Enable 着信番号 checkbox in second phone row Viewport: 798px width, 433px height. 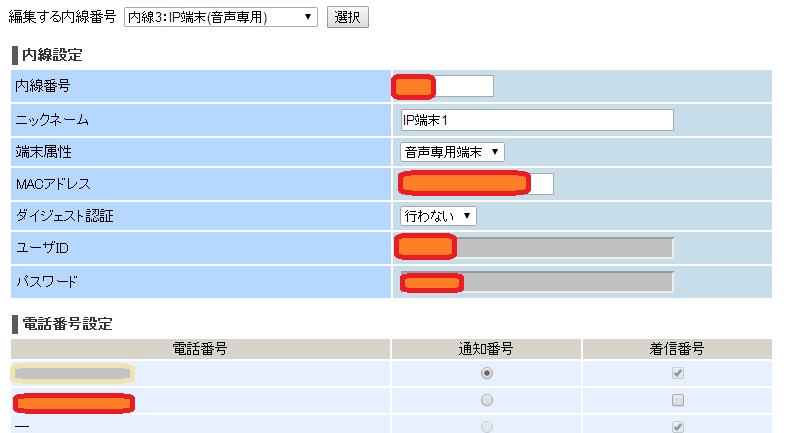point(678,400)
